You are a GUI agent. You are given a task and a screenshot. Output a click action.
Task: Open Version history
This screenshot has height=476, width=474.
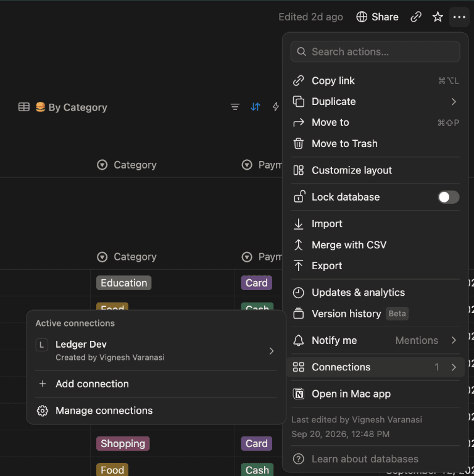(375, 314)
